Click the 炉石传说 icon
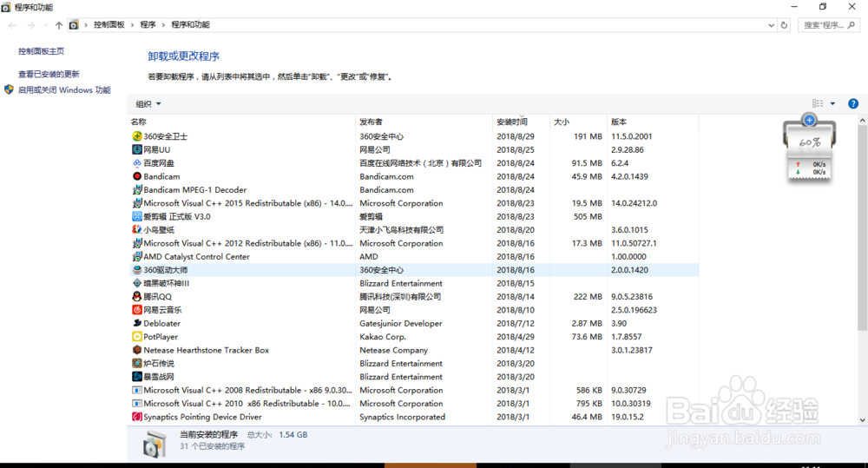This screenshot has width=868, height=468. coord(137,363)
